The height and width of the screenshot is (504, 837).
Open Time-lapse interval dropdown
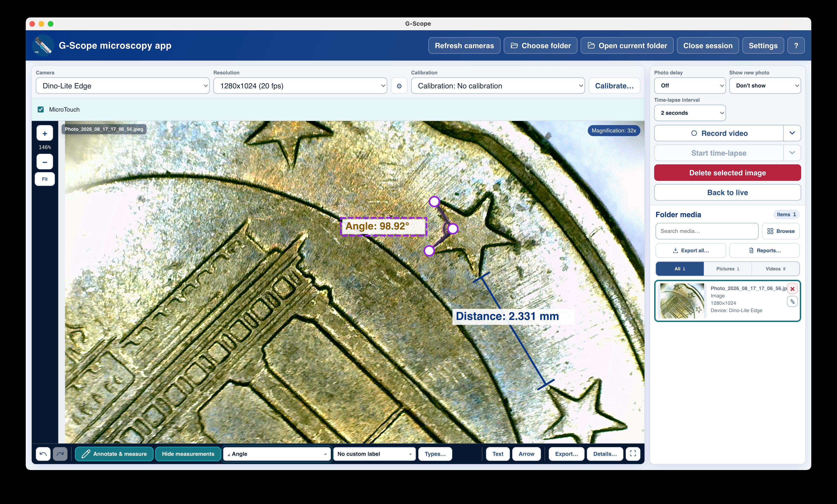[x=690, y=113]
